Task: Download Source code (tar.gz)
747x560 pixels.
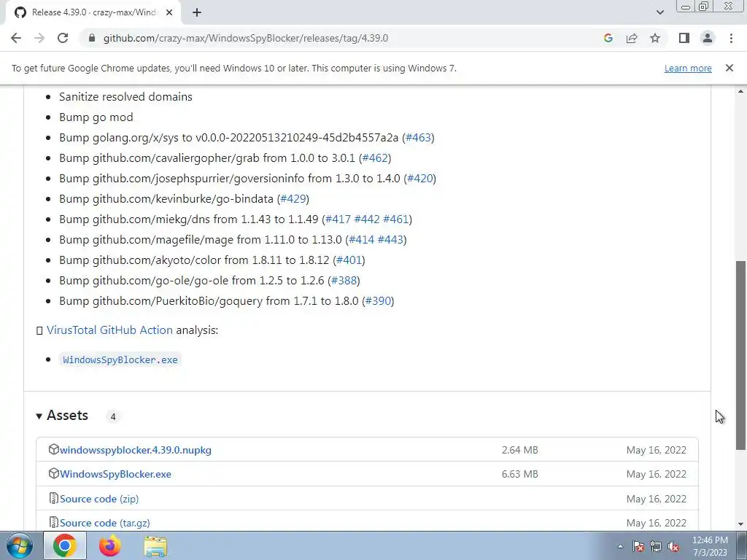Action: point(105,523)
